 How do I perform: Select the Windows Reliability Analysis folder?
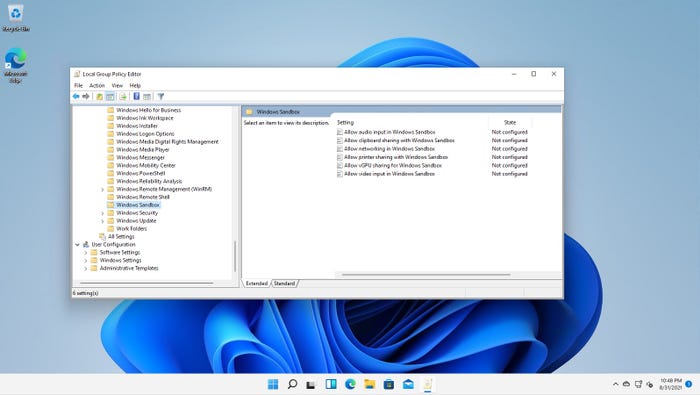[x=149, y=181]
